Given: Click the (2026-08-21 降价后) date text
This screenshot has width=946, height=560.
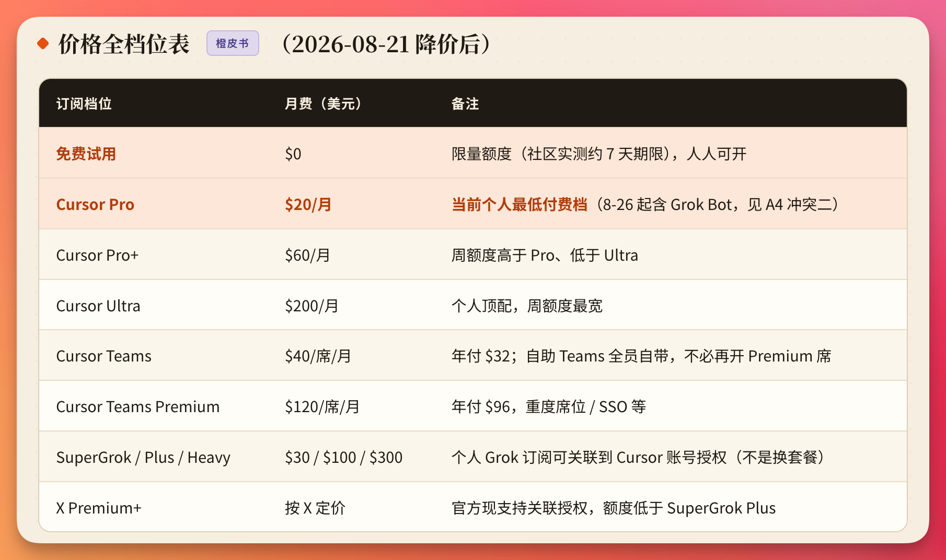Looking at the screenshot, I should pos(386,44).
